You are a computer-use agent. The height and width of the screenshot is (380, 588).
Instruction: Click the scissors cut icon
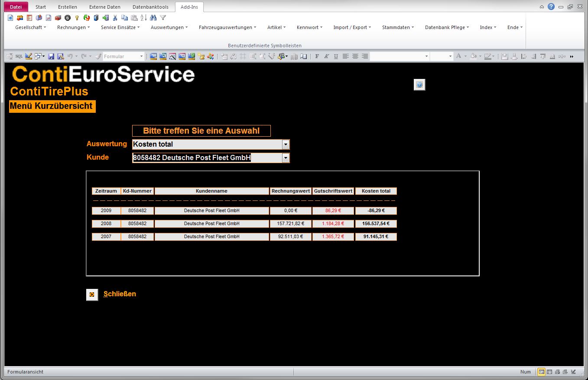[115, 18]
